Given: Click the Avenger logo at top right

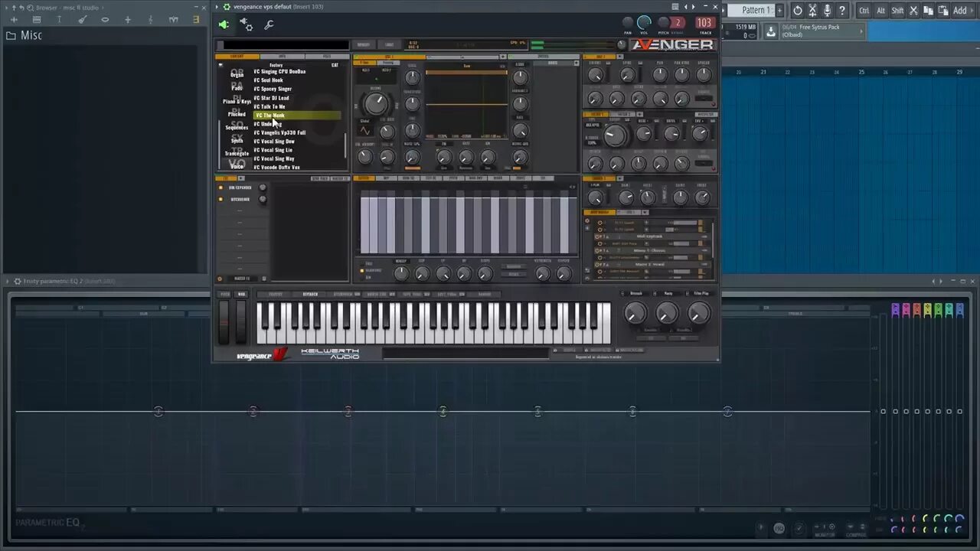Looking at the screenshot, I should (x=672, y=44).
